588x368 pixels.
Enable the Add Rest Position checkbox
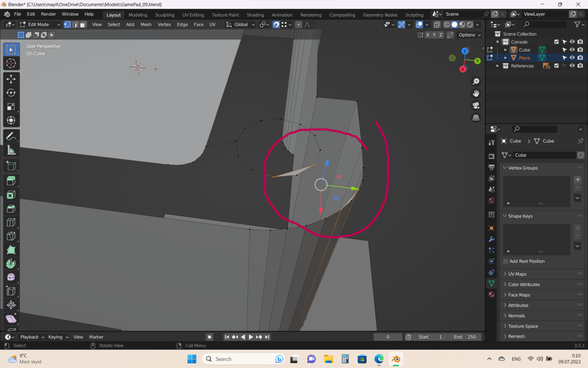(506, 261)
